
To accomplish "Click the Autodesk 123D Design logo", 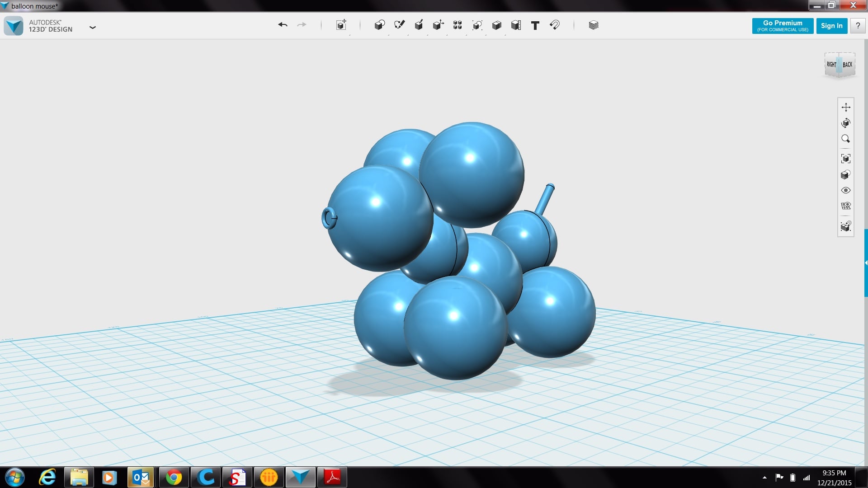I will tap(14, 26).
